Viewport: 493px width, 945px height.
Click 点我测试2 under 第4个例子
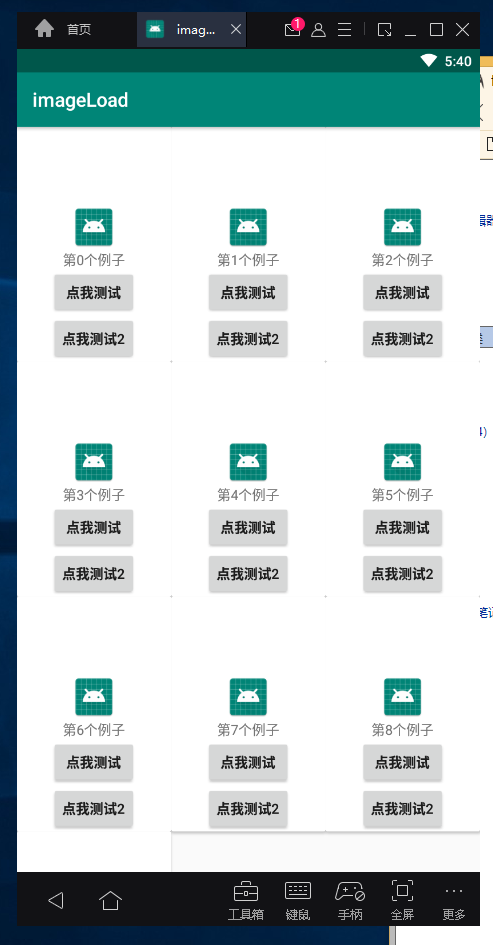pyautogui.click(x=248, y=574)
